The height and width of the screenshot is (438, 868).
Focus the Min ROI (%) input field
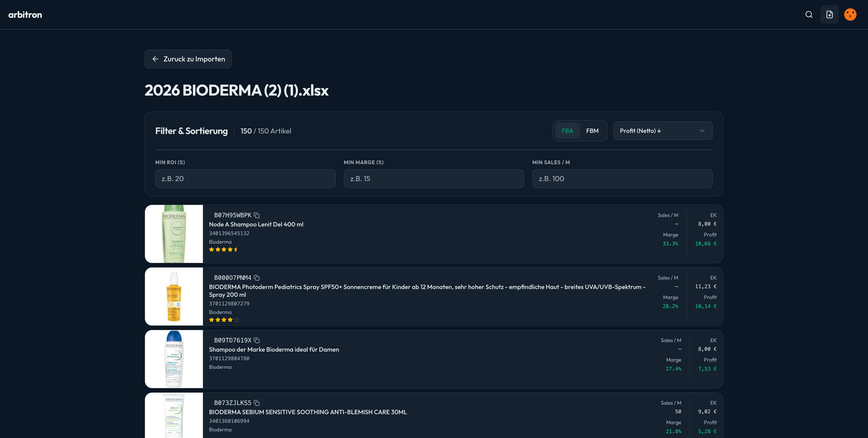(x=245, y=179)
